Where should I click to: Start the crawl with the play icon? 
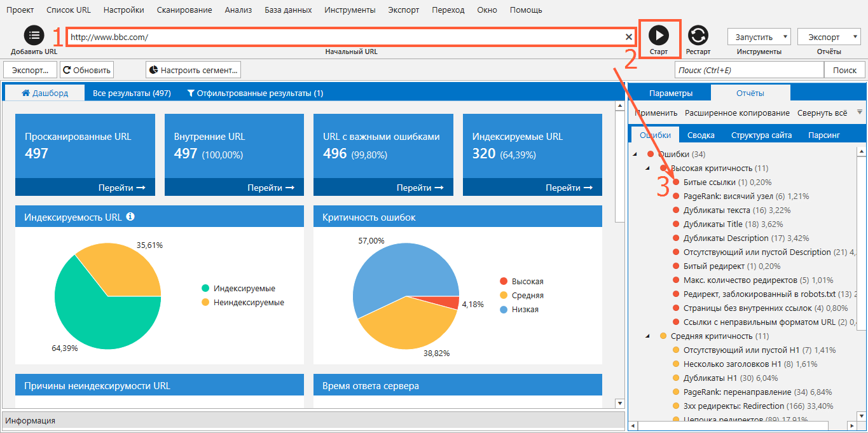pos(659,36)
